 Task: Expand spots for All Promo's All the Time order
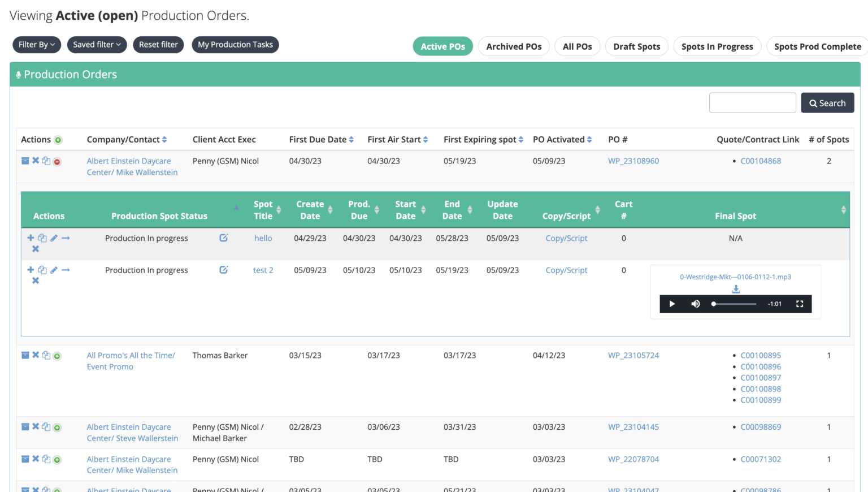click(57, 356)
